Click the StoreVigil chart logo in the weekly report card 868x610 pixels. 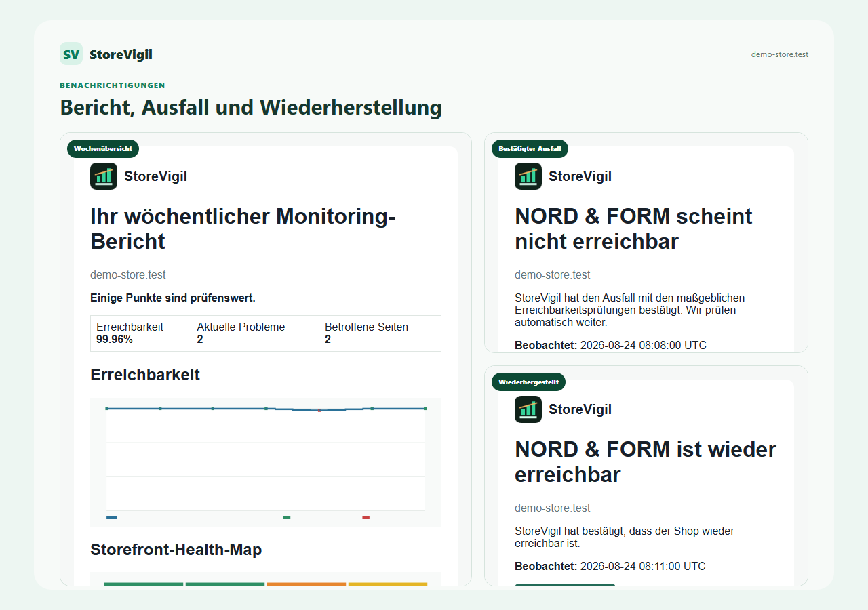(x=104, y=176)
